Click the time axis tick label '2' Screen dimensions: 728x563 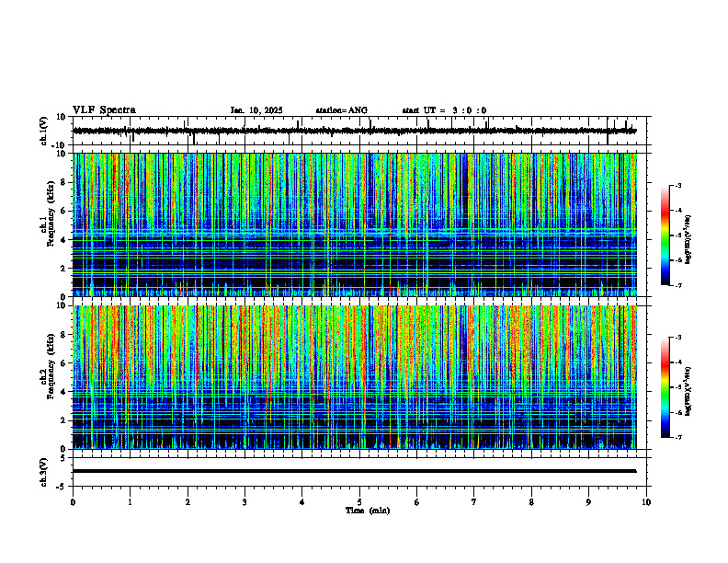point(188,502)
